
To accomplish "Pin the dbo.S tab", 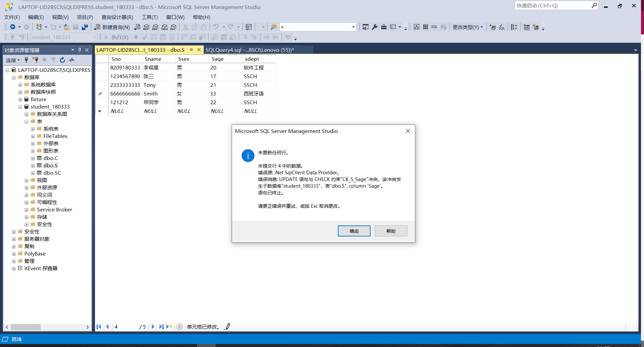I will tap(191, 50).
